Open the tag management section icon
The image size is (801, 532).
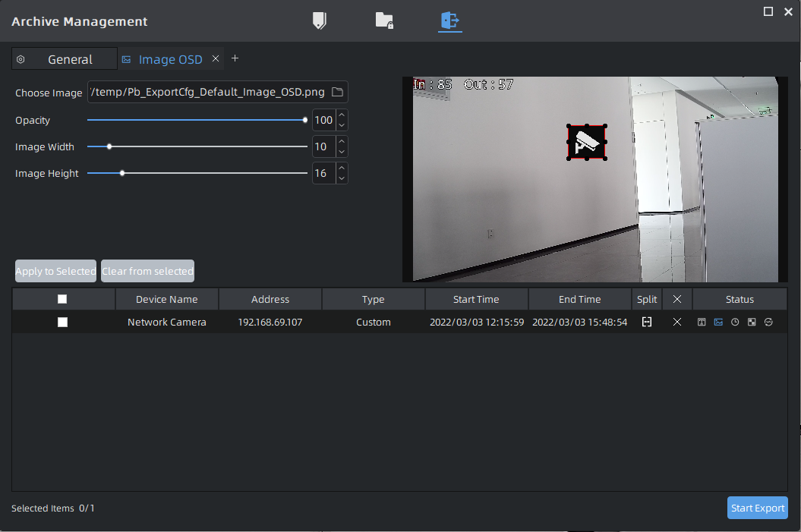click(320, 20)
